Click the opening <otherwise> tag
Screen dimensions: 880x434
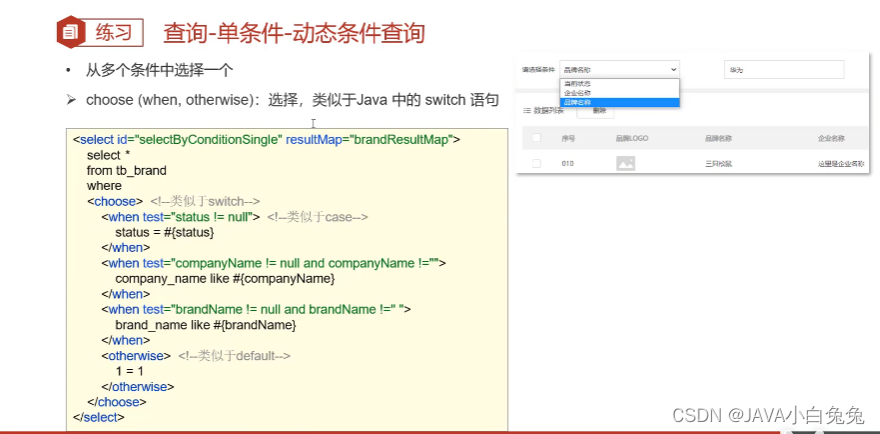click(136, 355)
